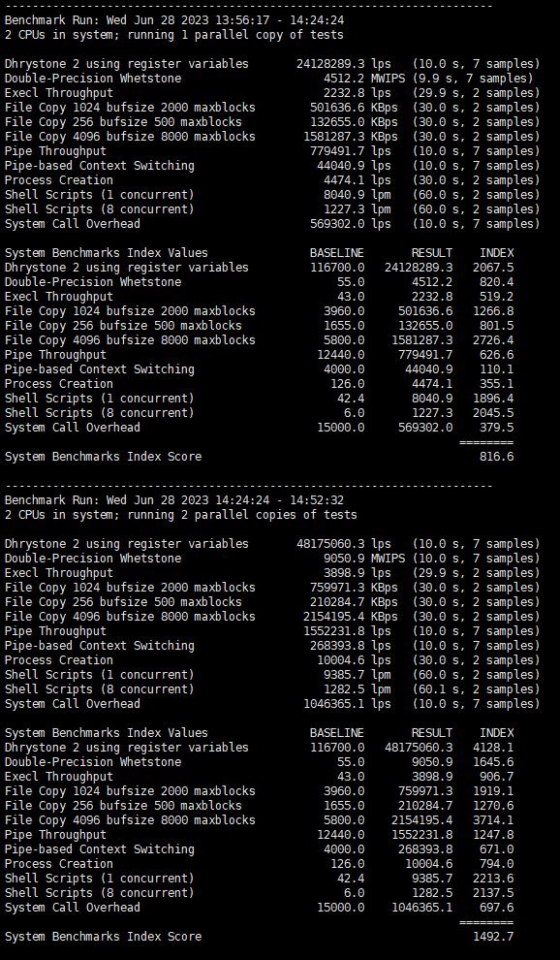Click the 'System Benchmarks Index Score' label beside 1492.7

(x=104, y=937)
